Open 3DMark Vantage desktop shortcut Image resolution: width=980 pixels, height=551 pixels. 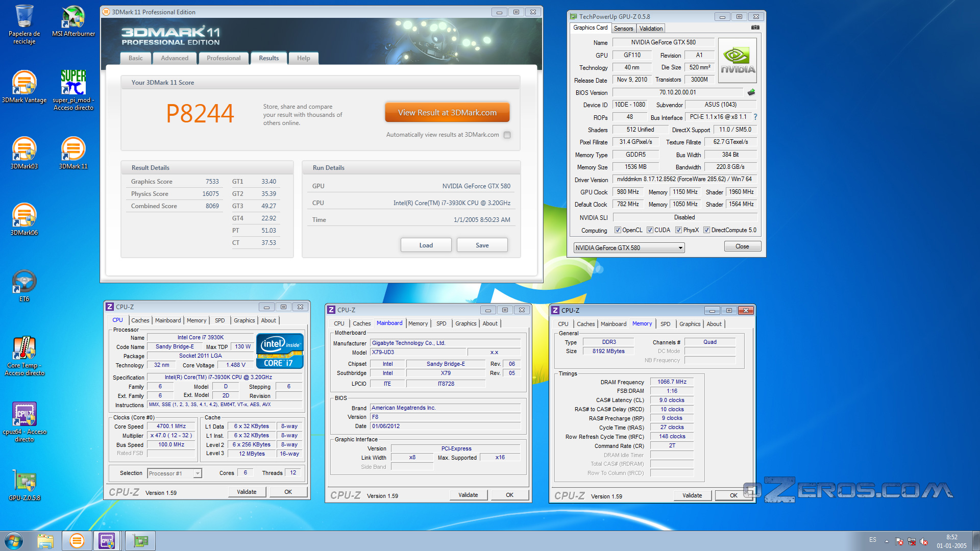click(24, 87)
